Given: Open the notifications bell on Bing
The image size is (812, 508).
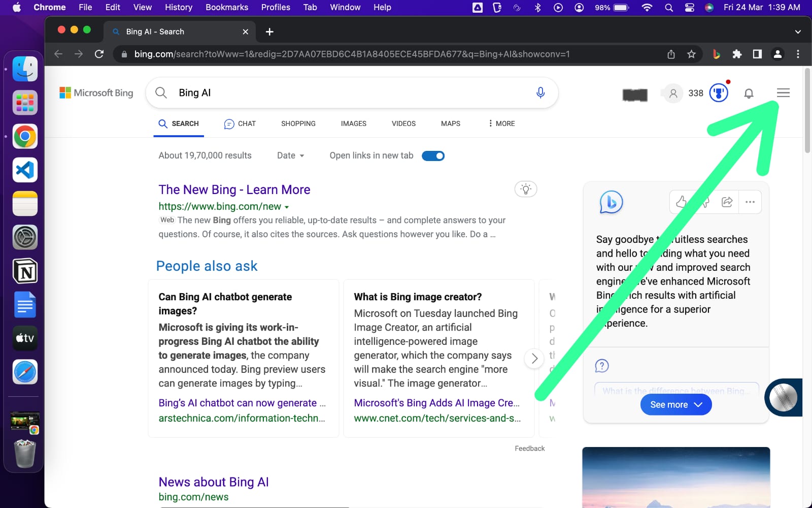Looking at the screenshot, I should (x=749, y=93).
